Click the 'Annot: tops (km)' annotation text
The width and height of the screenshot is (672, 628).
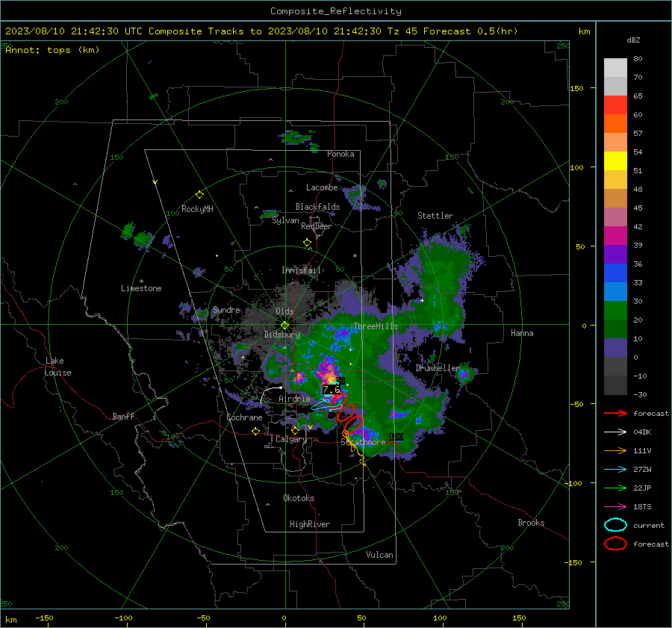pos(52,50)
